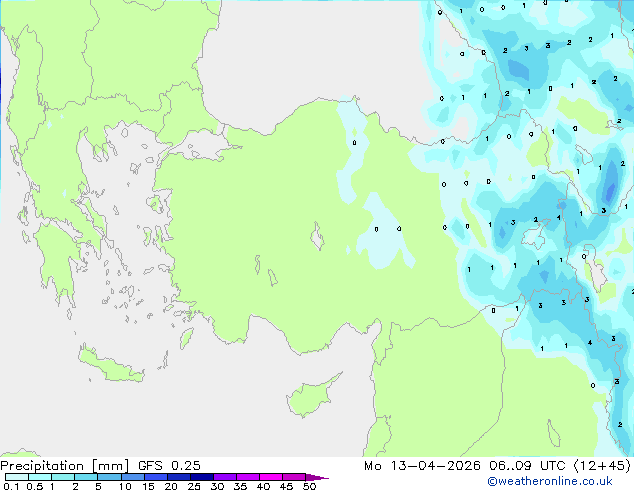This screenshot has width=634, height=490.
Task: Click the 35–40 mm legend swatch
Action: click(247, 477)
